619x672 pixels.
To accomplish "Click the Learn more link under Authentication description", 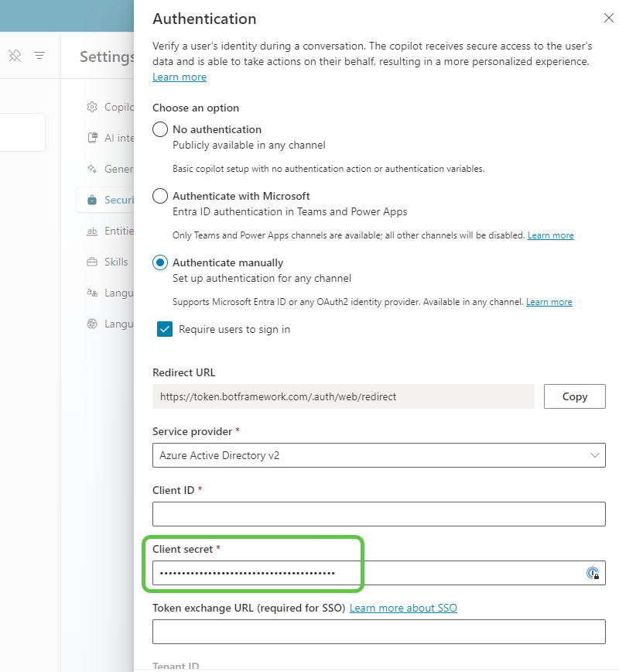I will click(x=180, y=77).
